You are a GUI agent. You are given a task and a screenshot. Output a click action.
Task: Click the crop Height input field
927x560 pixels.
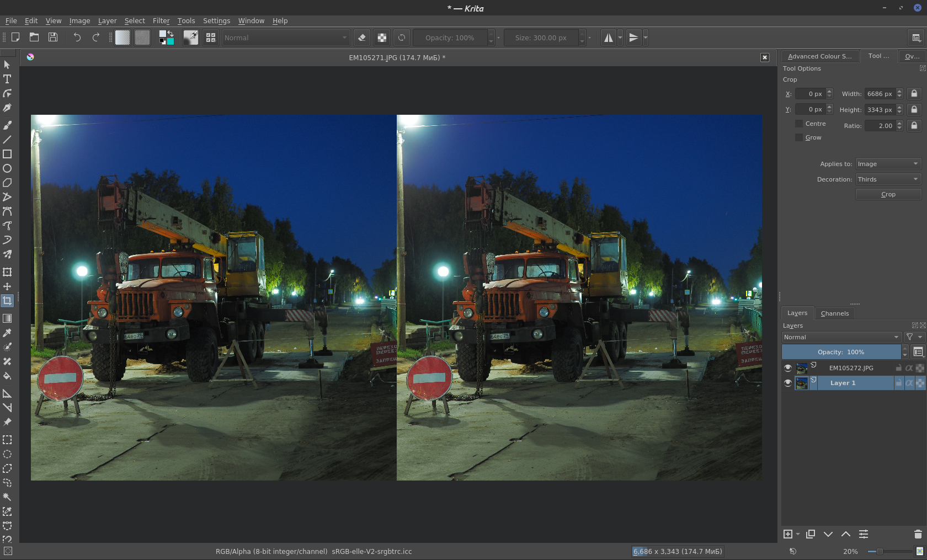tap(880, 110)
